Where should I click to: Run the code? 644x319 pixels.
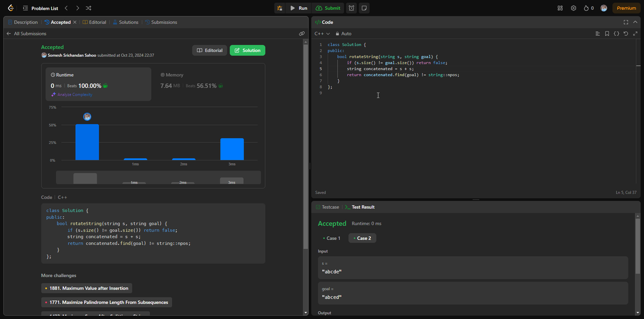(298, 8)
